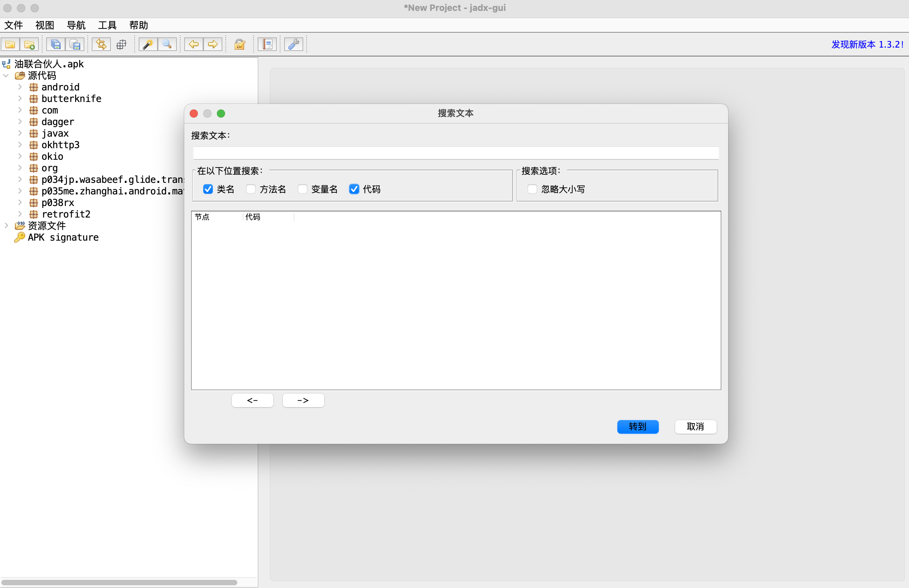Image resolution: width=909 pixels, height=588 pixels.
Task: Uncheck the 类名 checkbox
Action: 208,189
